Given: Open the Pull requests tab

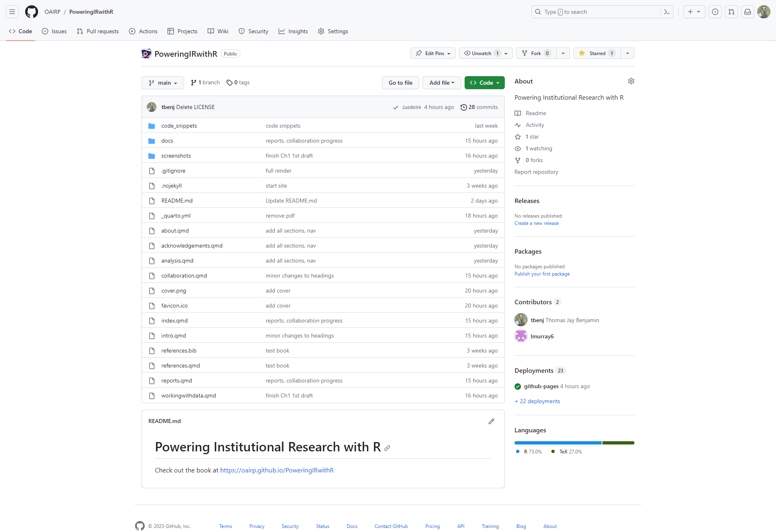Looking at the screenshot, I should point(98,31).
